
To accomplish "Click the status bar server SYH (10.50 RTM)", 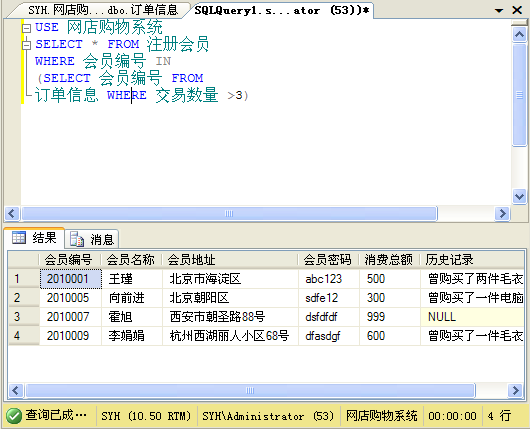I will 146,416.
